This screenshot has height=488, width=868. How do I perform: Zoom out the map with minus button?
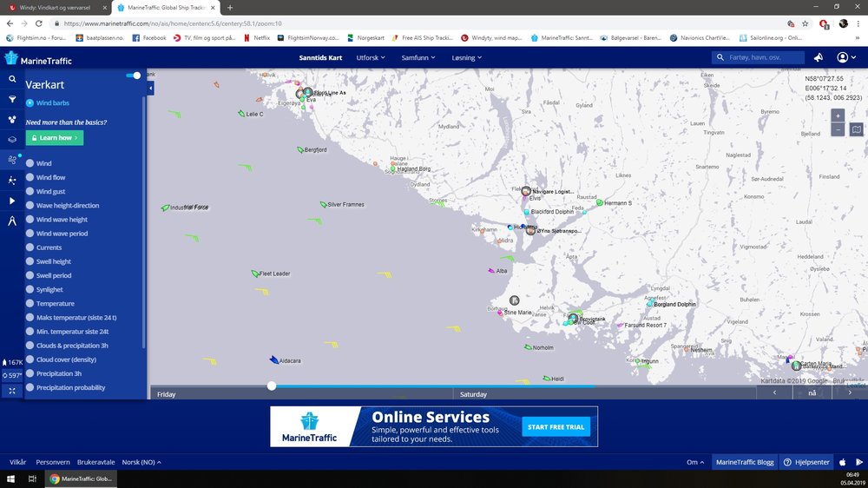(838, 129)
